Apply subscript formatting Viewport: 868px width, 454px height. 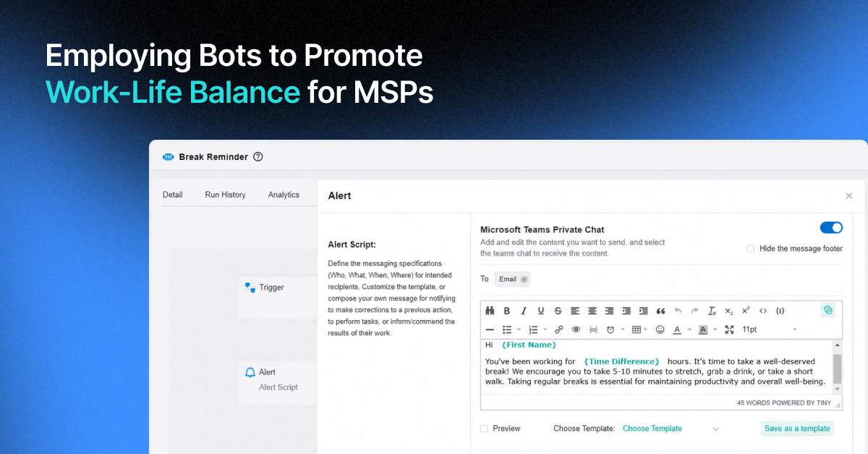(x=729, y=311)
